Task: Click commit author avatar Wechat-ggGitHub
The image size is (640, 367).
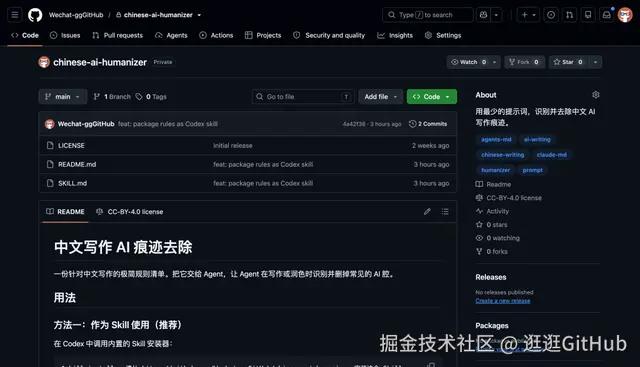Action: pos(49,124)
